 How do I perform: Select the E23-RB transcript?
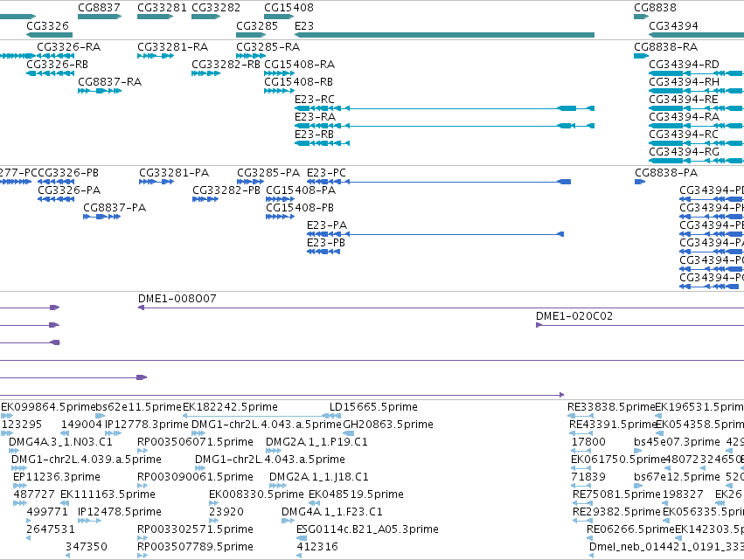tap(323, 143)
